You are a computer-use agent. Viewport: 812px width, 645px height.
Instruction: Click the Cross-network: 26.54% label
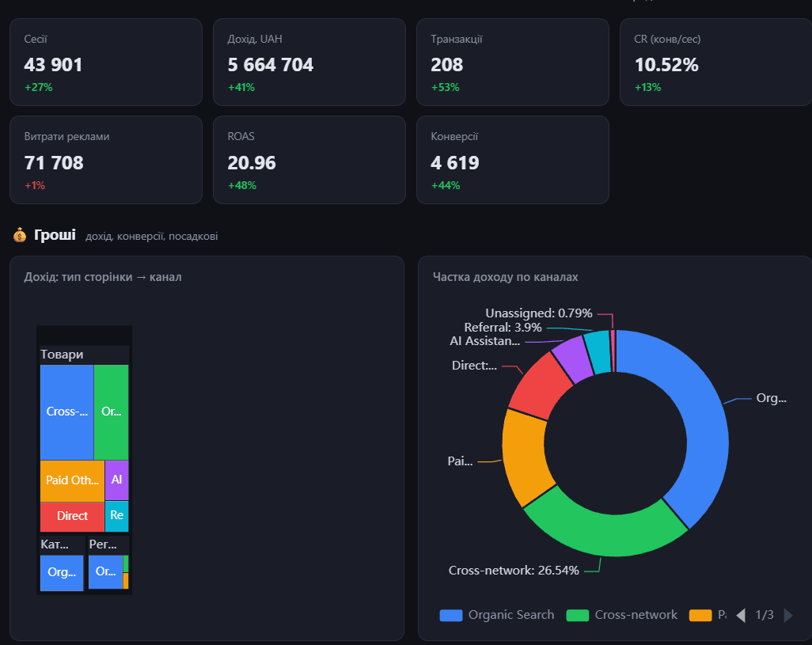click(514, 571)
